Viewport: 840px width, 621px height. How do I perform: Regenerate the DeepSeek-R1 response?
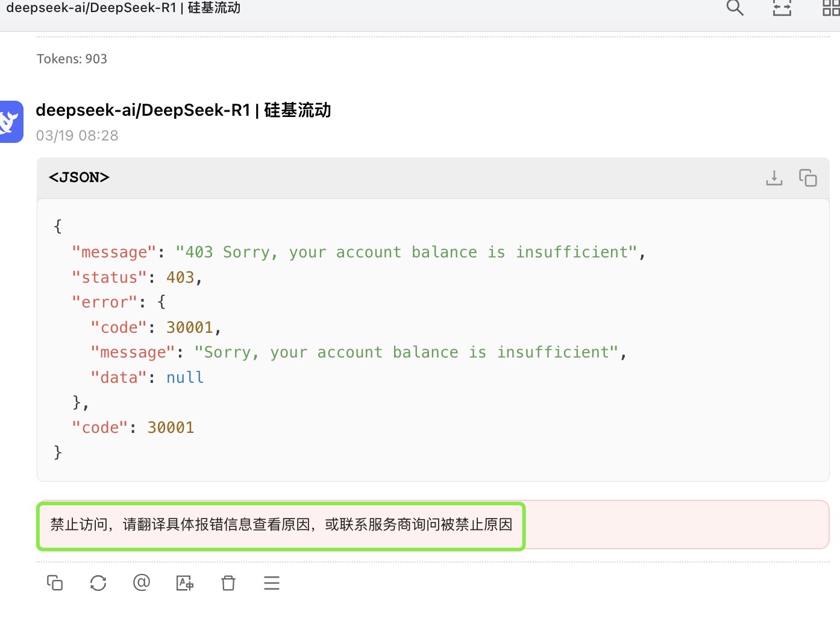tap(98, 583)
